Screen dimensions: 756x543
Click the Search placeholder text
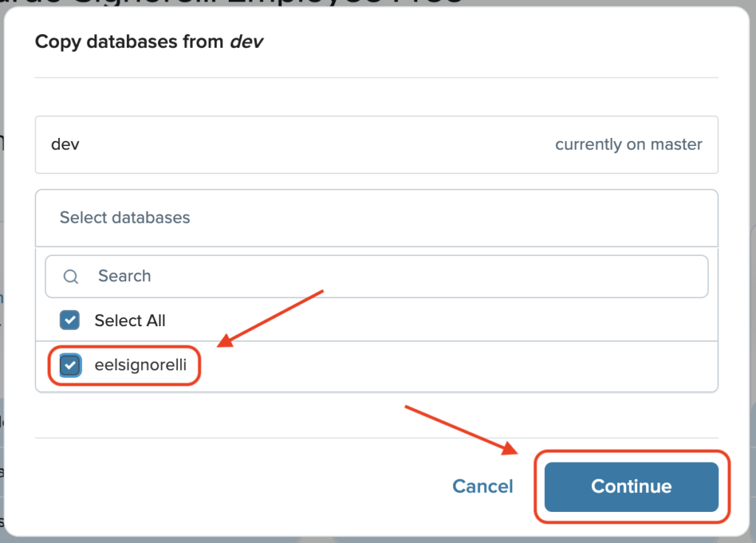click(124, 276)
